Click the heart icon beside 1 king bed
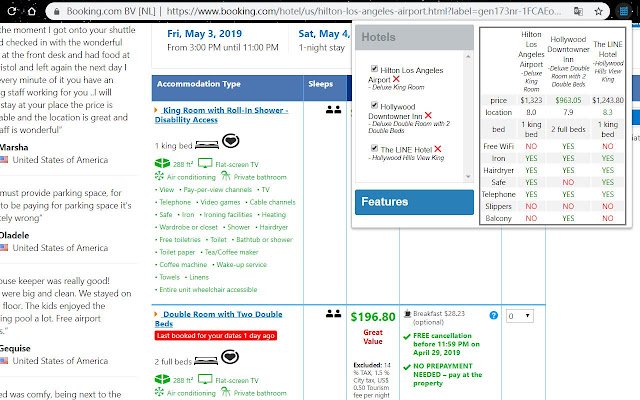This screenshot has width=640, height=400. tap(231, 141)
